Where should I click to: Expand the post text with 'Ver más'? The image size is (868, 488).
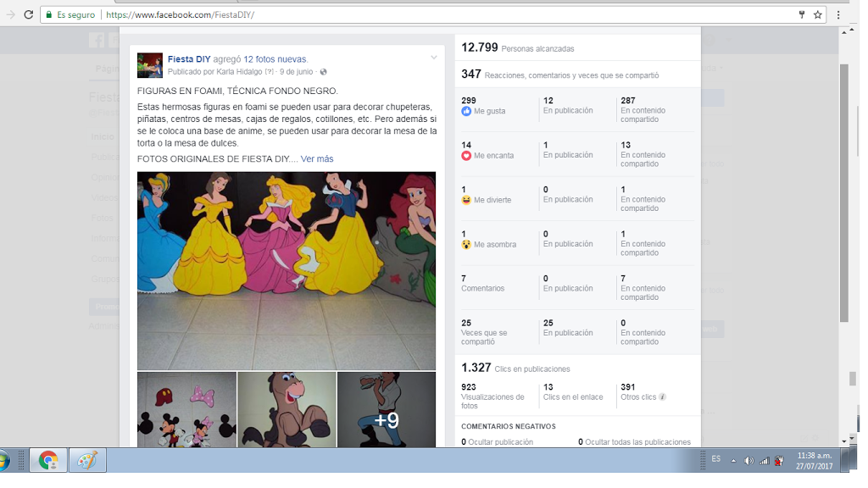tap(317, 158)
